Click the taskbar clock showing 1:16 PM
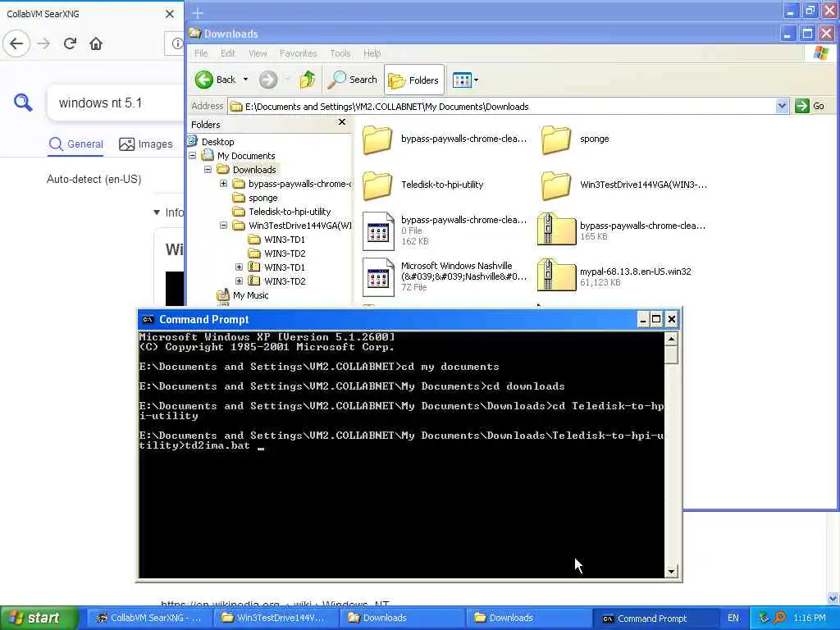This screenshot has width=840, height=630. (810, 619)
